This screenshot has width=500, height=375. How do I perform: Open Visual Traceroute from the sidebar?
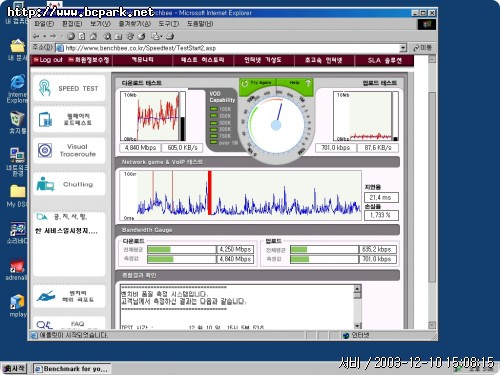69,150
